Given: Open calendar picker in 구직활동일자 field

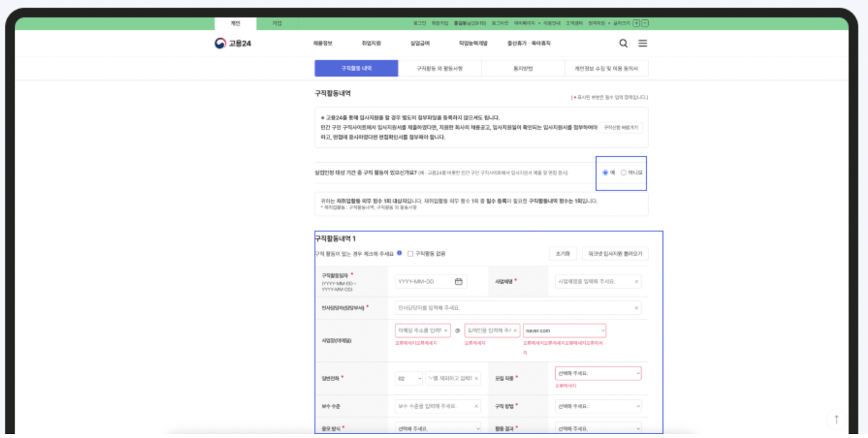Looking at the screenshot, I should (x=458, y=282).
